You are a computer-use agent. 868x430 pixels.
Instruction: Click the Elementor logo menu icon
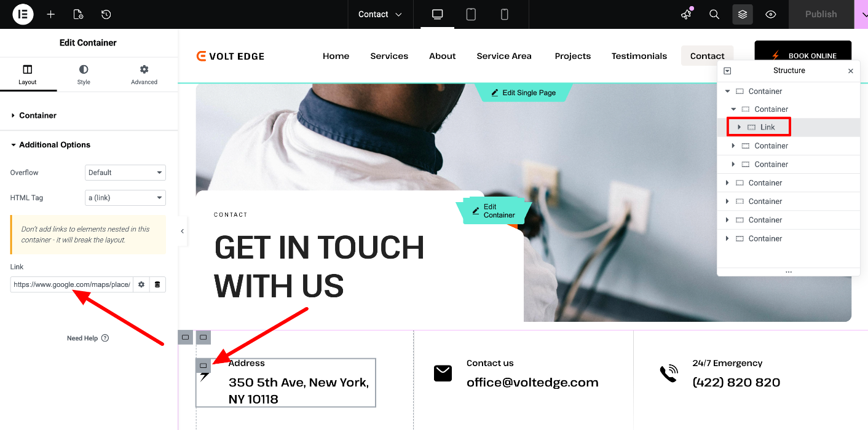click(x=23, y=14)
